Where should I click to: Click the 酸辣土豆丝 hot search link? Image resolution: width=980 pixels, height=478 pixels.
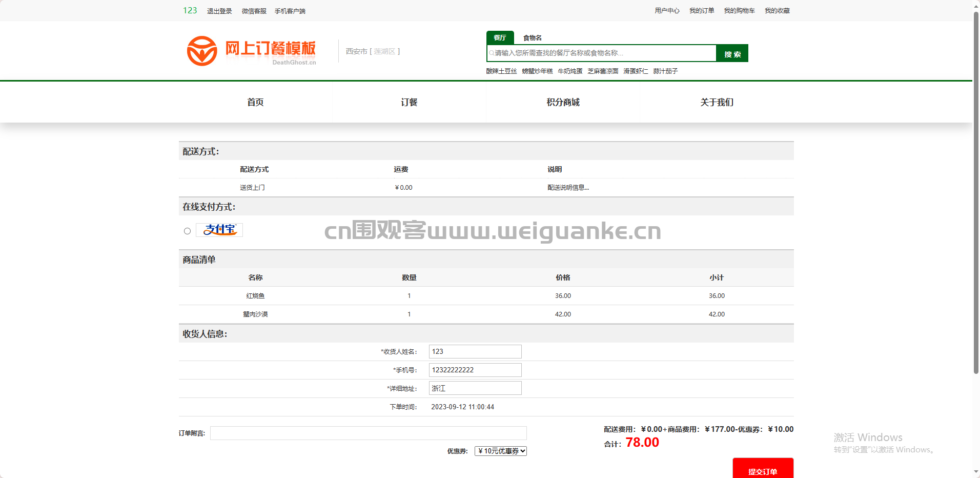pos(501,71)
